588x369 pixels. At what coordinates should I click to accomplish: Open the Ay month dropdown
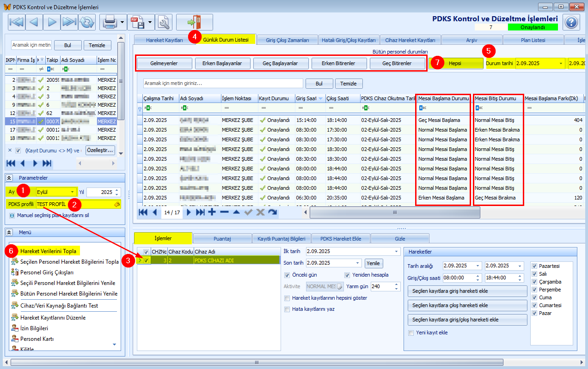[73, 192]
